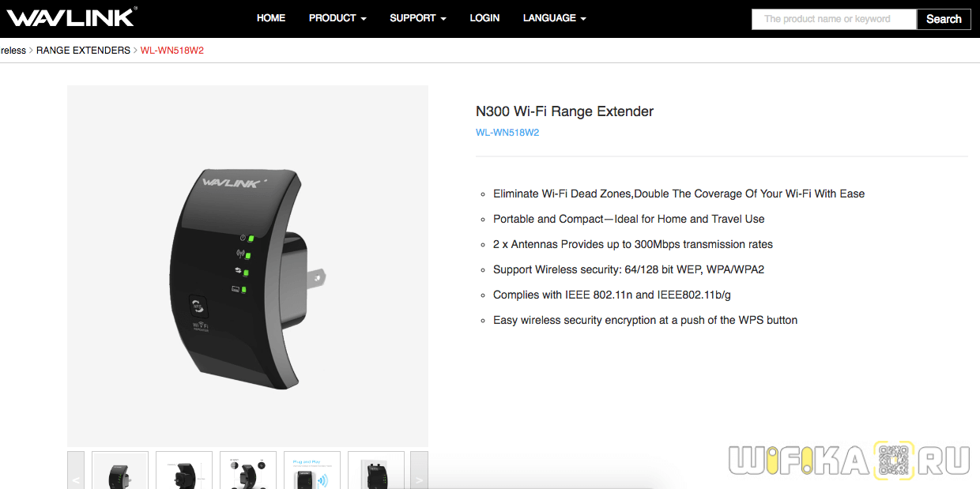Image resolution: width=980 pixels, height=489 pixels.
Task: Expand the LANGUAGE dropdown menu
Action: [x=555, y=18]
